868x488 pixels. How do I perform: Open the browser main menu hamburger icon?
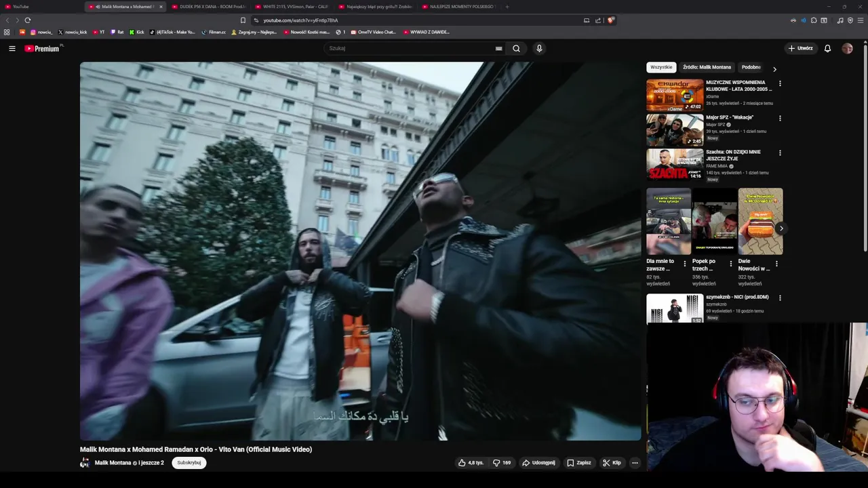point(861,20)
